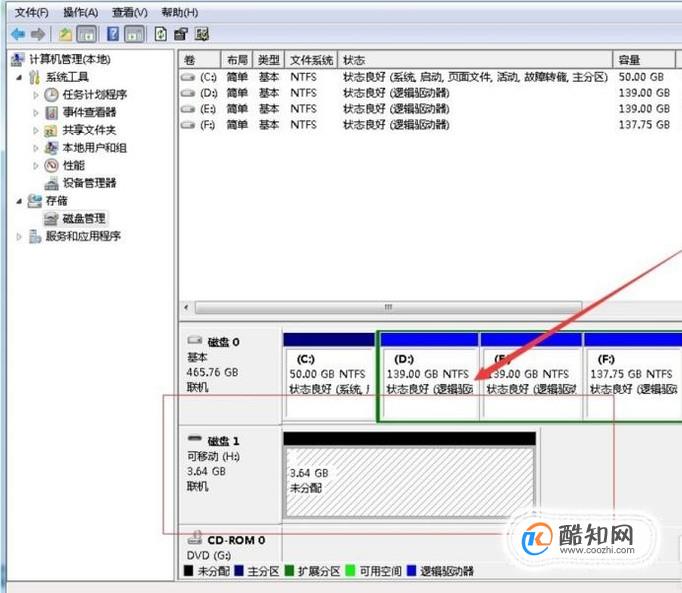The width and height of the screenshot is (682, 593).
Task: Open the 文件(F) menu
Action: click(x=31, y=12)
